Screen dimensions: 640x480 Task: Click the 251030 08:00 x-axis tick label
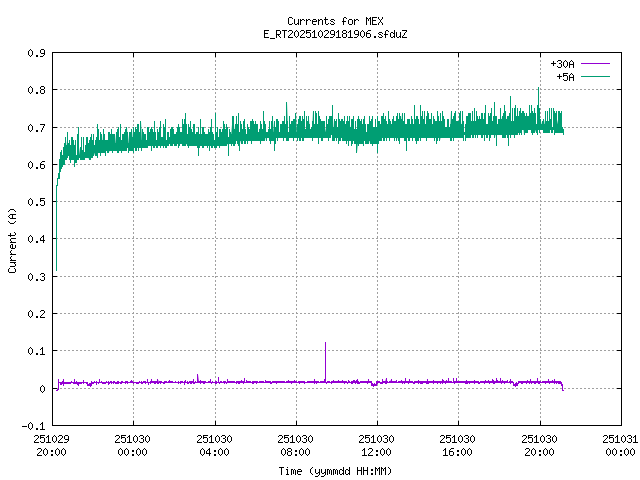[x=295, y=444]
